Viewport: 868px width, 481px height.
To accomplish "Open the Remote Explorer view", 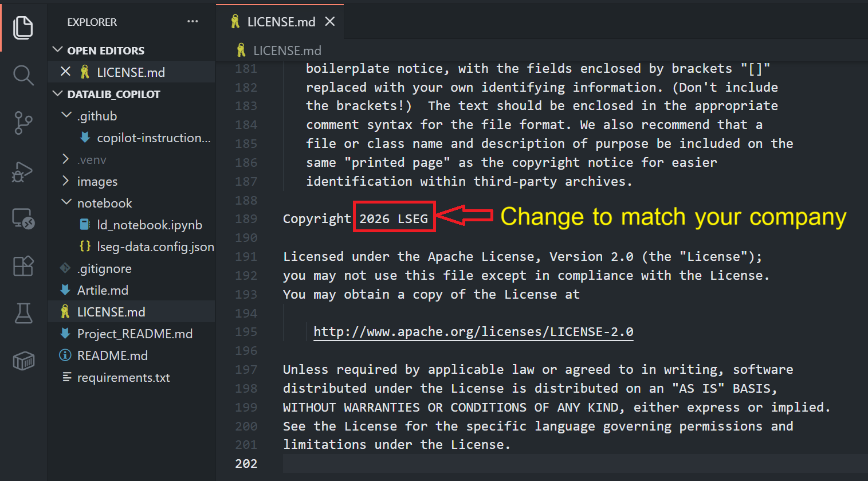I will click(x=23, y=219).
